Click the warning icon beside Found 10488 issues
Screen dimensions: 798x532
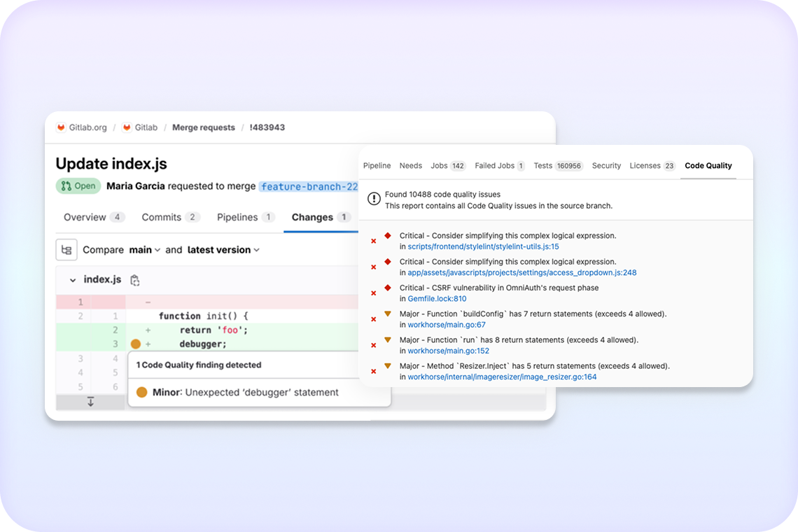(374, 199)
